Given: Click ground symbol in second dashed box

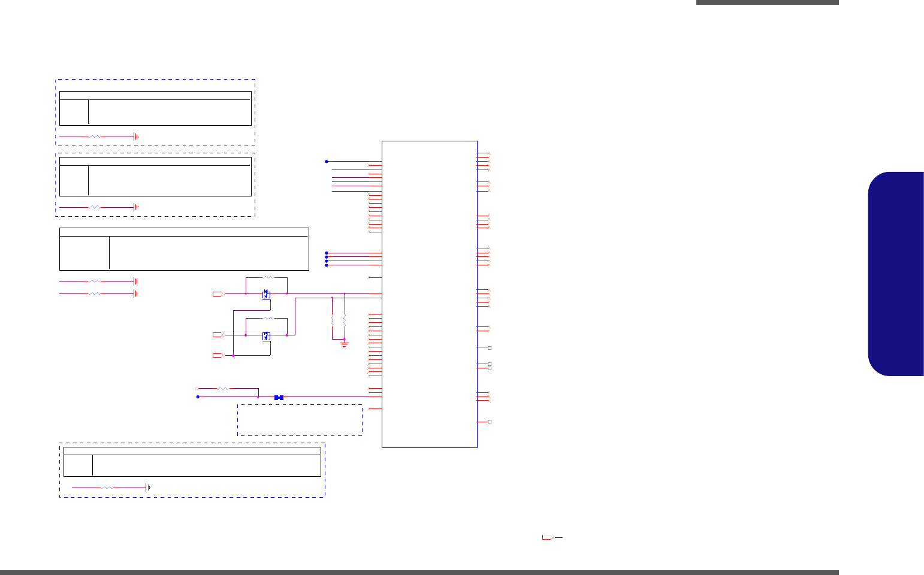Looking at the screenshot, I should (136, 207).
